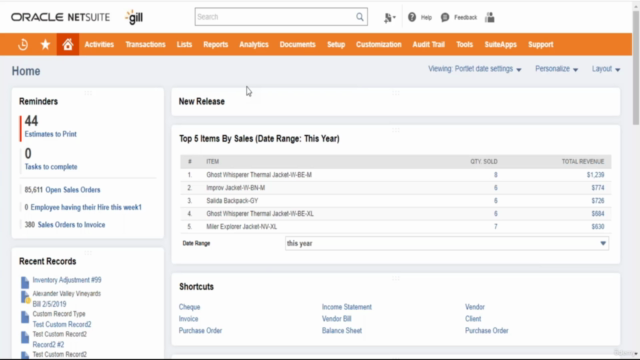Open the Support menu
The width and height of the screenshot is (640, 360).
[x=540, y=44]
